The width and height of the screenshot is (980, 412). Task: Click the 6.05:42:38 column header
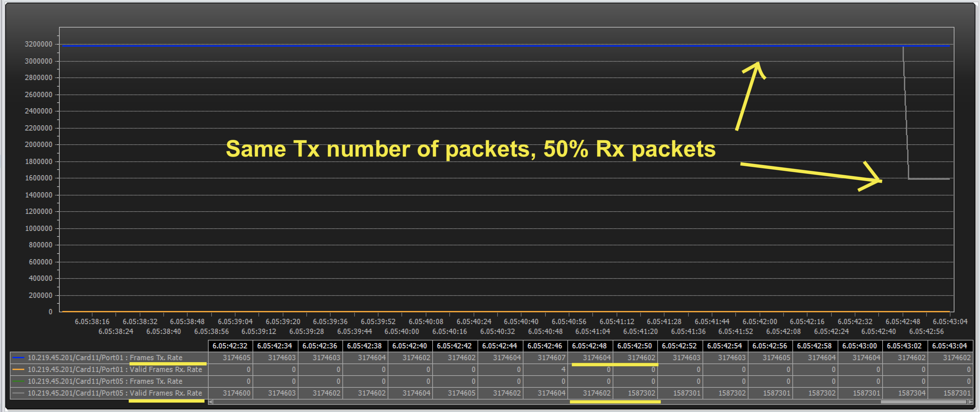coord(365,346)
